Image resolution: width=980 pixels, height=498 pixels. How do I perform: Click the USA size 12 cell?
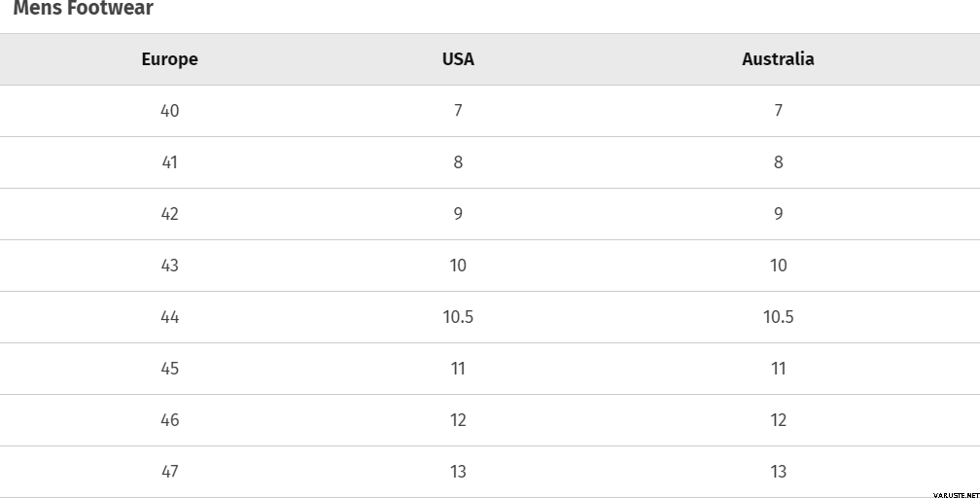coord(458,420)
